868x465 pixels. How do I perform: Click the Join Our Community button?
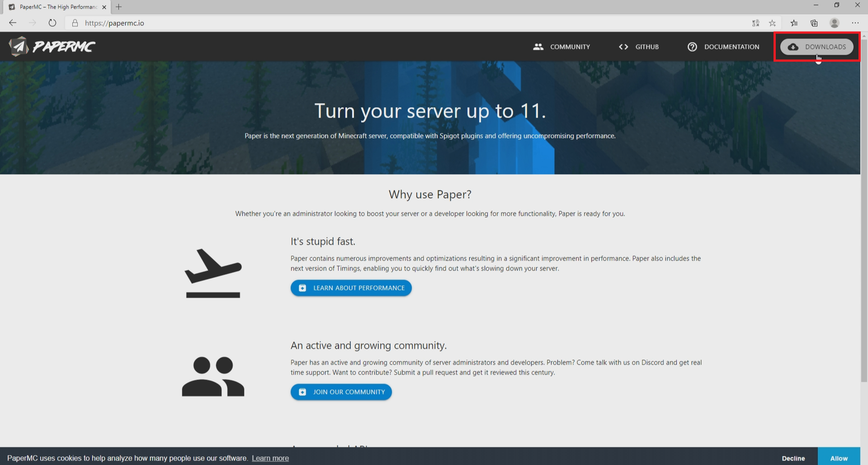341,392
